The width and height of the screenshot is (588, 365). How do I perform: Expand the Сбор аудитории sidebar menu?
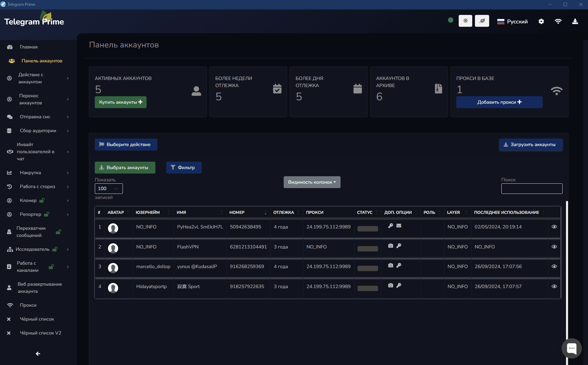(x=38, y=130)
